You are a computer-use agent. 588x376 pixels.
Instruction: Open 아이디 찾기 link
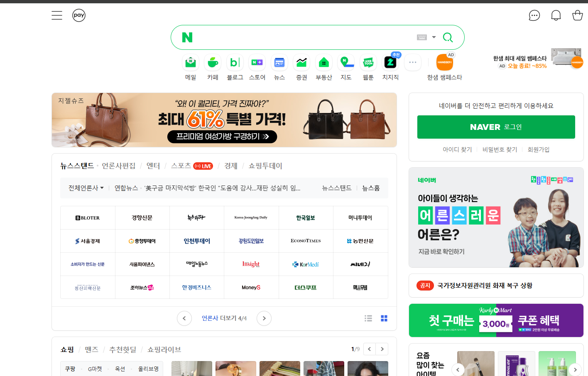pos(457,149)
